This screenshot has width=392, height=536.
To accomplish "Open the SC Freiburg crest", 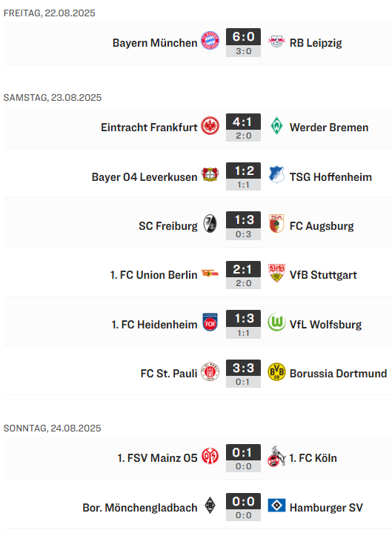I will click(210, 224).
